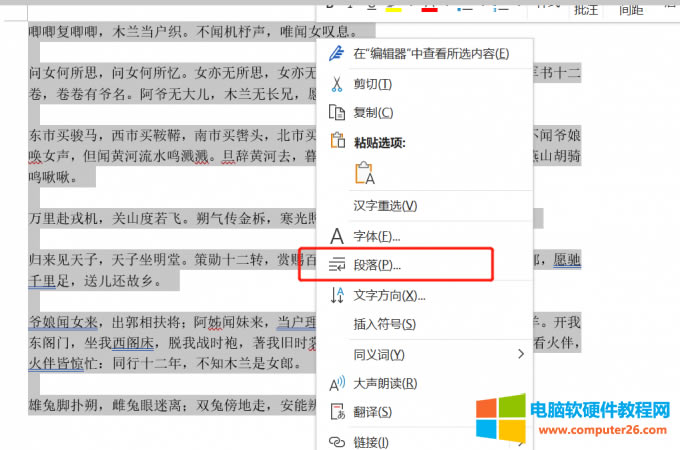Place cursor in line starting 卷，卷卷有爷名
Image resolution: width=680 pixels, height=450 pixels.
[172, 94]
